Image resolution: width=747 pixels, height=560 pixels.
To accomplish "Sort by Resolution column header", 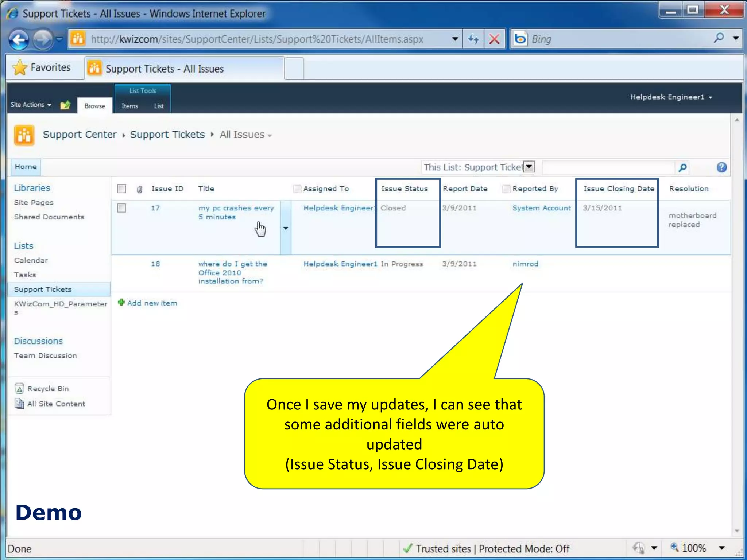I will [x=689, y=189].
